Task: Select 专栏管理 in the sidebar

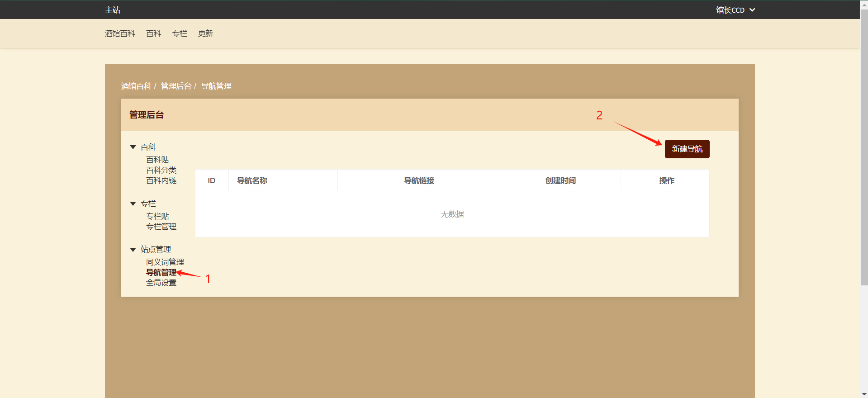Action: [161, 227]
